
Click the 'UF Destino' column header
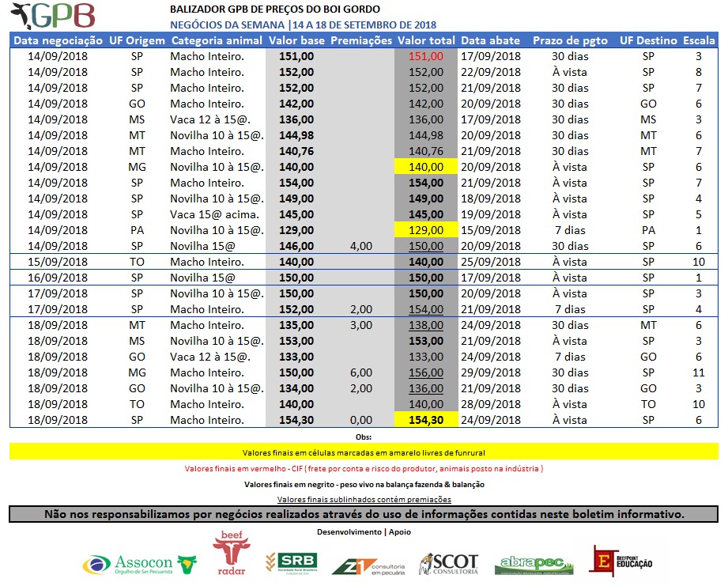648,40
